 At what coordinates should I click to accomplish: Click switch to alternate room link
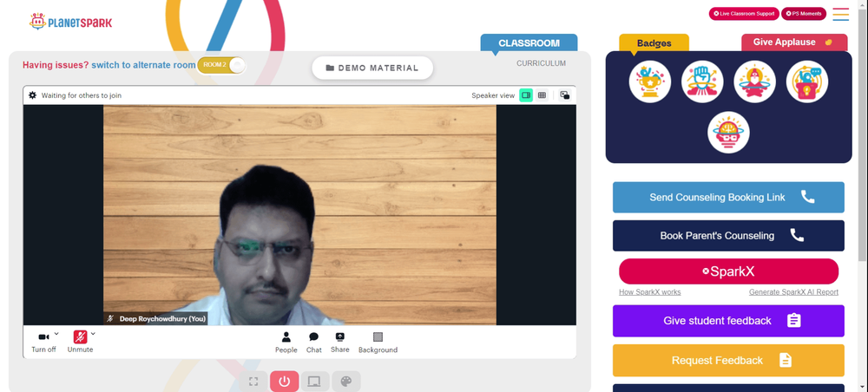143,65
